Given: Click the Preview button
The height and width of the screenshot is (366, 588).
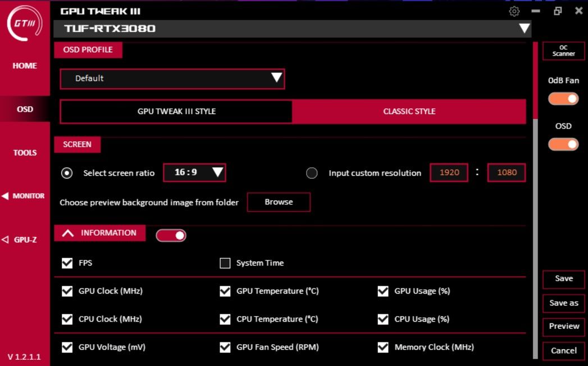Looking at the screenshot, I should 564,326.
